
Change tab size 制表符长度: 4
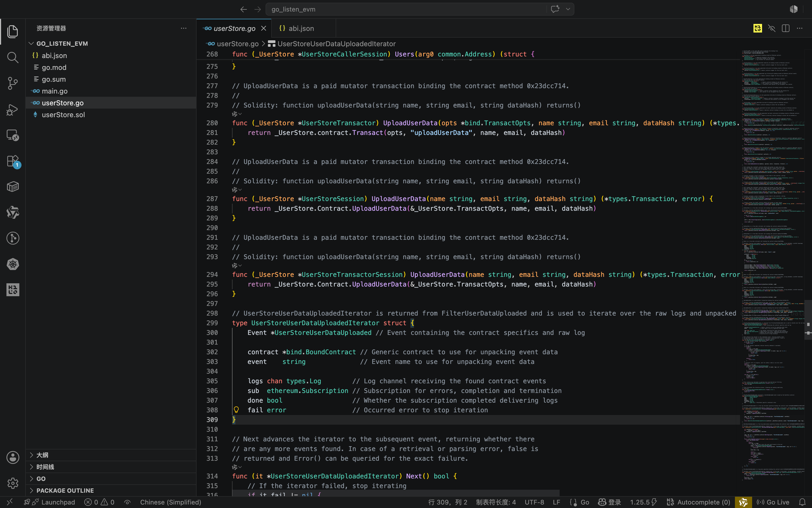[x=496, y=502]
